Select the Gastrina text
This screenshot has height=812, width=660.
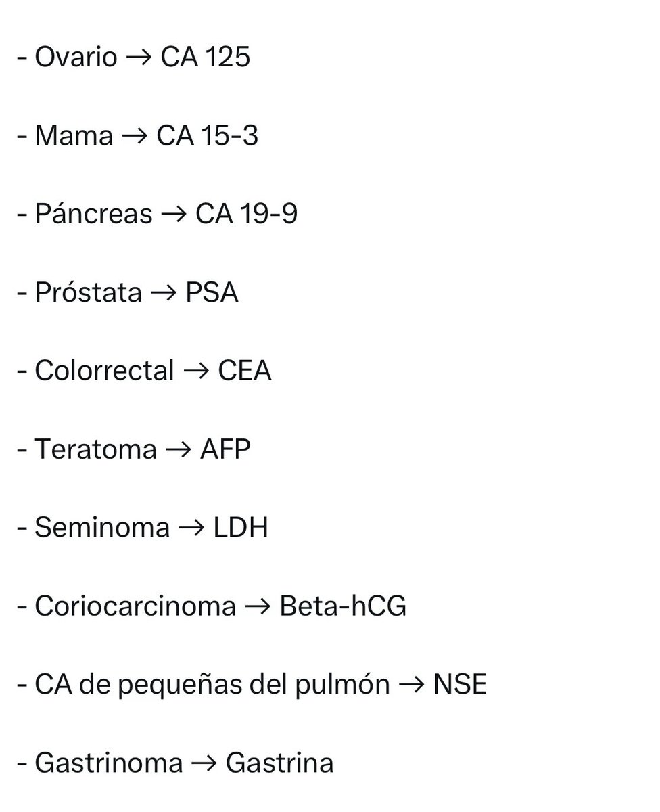pyautogui.click(x=280, y=763)
